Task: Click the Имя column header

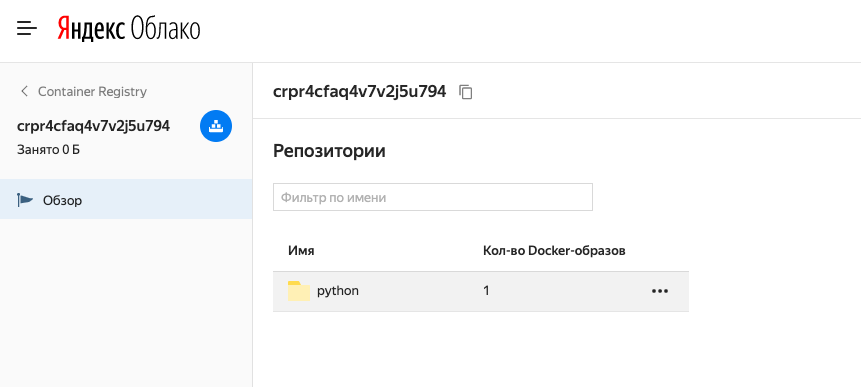Action: click(x=301, y=251)
